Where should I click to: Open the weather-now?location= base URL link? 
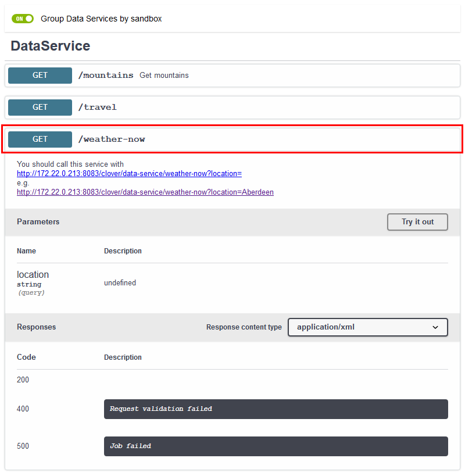click(x=129, y=174)
